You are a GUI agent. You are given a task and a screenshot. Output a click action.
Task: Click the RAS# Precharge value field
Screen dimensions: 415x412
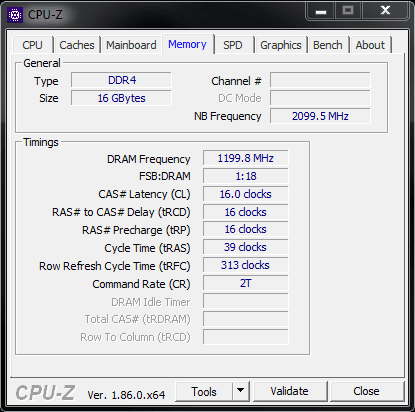pyautogui.click(x=246, y=229)
